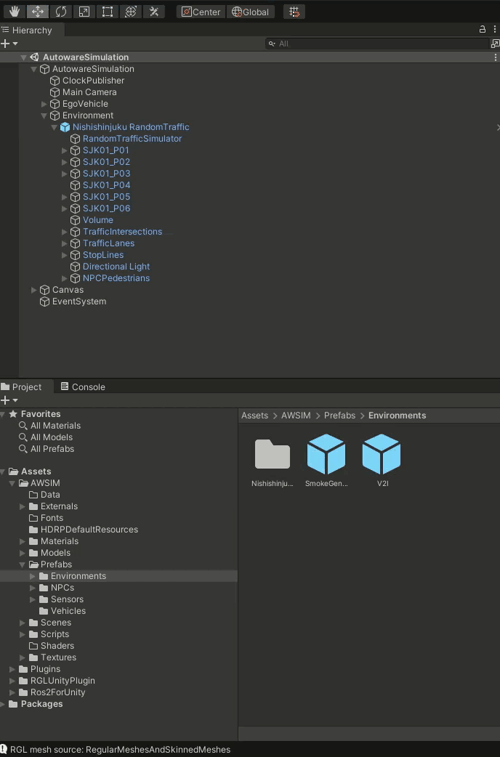Switch to the Console tab
500x757 pixels.
click(x=83, y=387)
